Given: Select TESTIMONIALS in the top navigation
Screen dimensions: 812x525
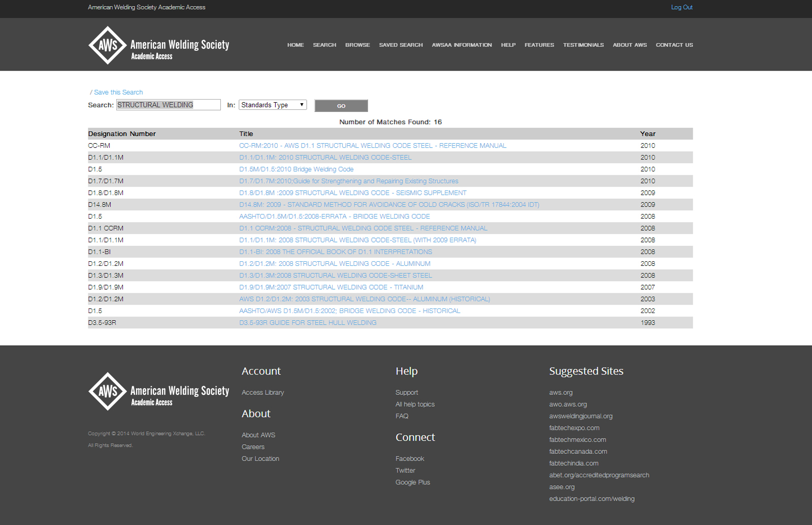Looking at the screenshot, I should [x=583, y=45].
